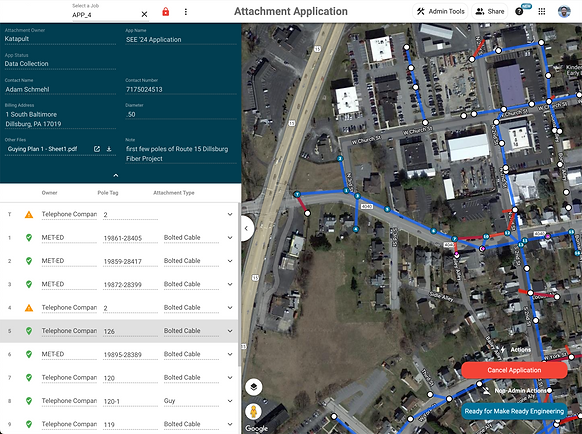Select map pole marker T near highway
Screen dimensions: 582x434
pos(297,194)
